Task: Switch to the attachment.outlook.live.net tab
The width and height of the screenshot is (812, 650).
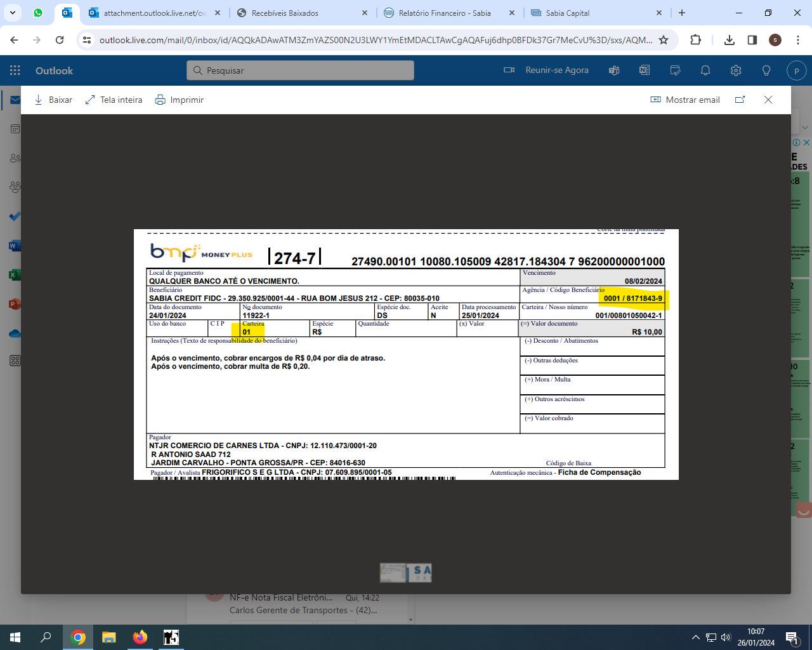Action: (155, 13)
